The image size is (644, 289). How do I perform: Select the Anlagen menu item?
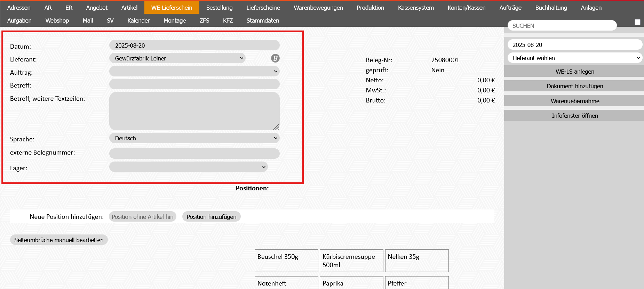point(591,8)
